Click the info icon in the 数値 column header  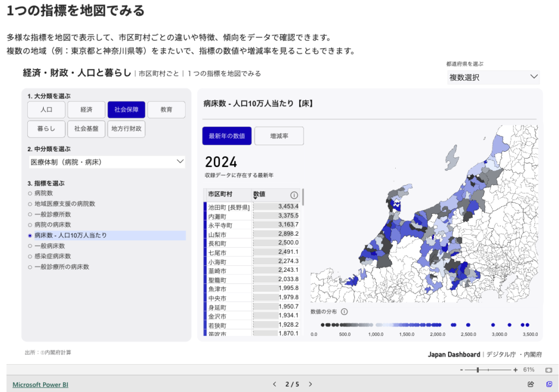point(294,195)
